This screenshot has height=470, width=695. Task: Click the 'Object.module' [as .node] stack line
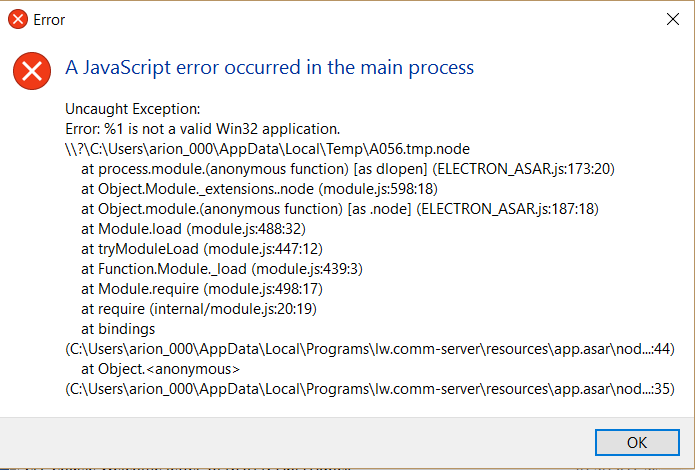tap(340, 209)
